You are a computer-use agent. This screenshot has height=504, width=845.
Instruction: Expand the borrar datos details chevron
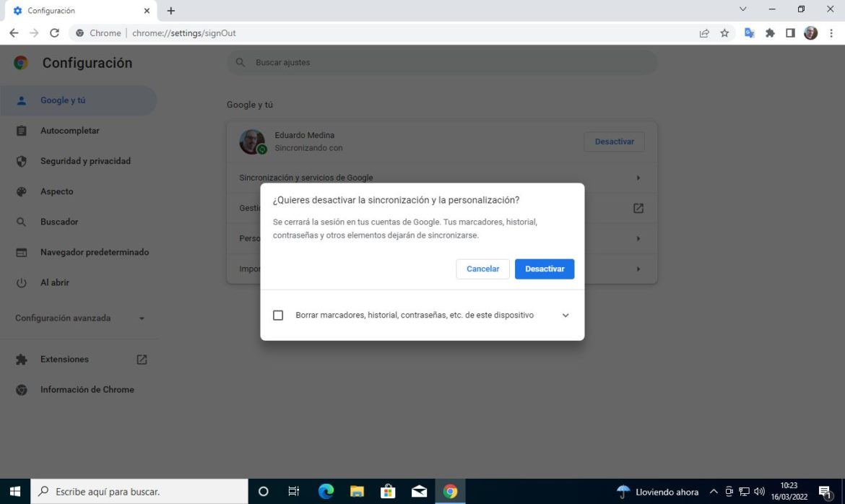tap(565, 315)
